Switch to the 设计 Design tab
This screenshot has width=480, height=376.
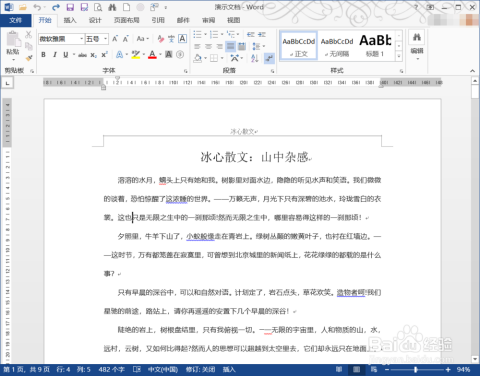coord(95,20)
